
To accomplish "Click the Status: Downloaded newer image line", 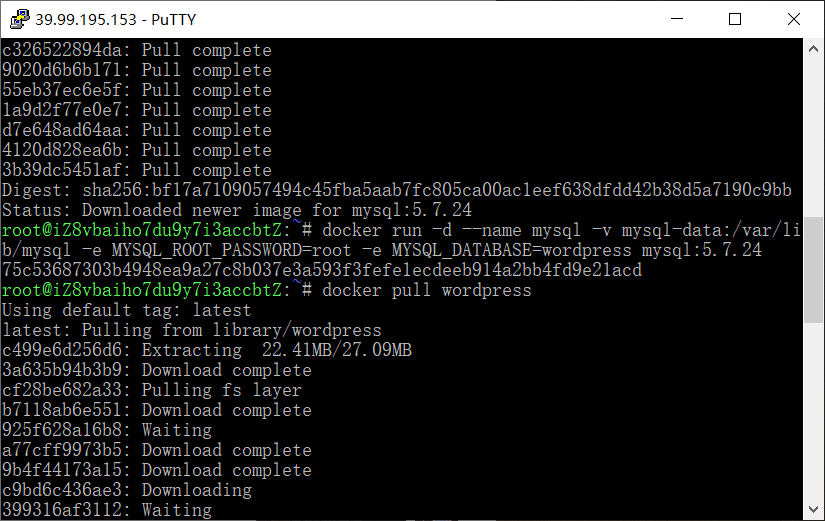I will pos(237,210).
